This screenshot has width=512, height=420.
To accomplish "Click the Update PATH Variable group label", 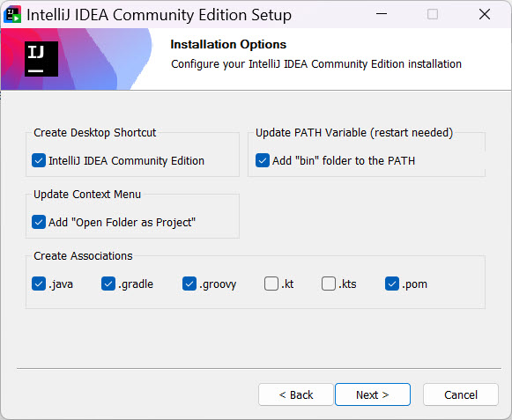I will pyautogui.click(x=354, y=133).
